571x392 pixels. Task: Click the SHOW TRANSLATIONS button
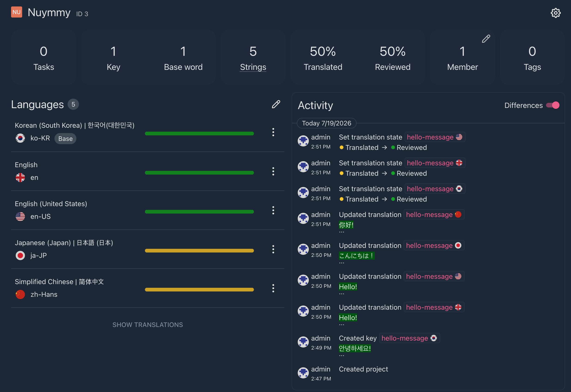(x=147, y=325)
